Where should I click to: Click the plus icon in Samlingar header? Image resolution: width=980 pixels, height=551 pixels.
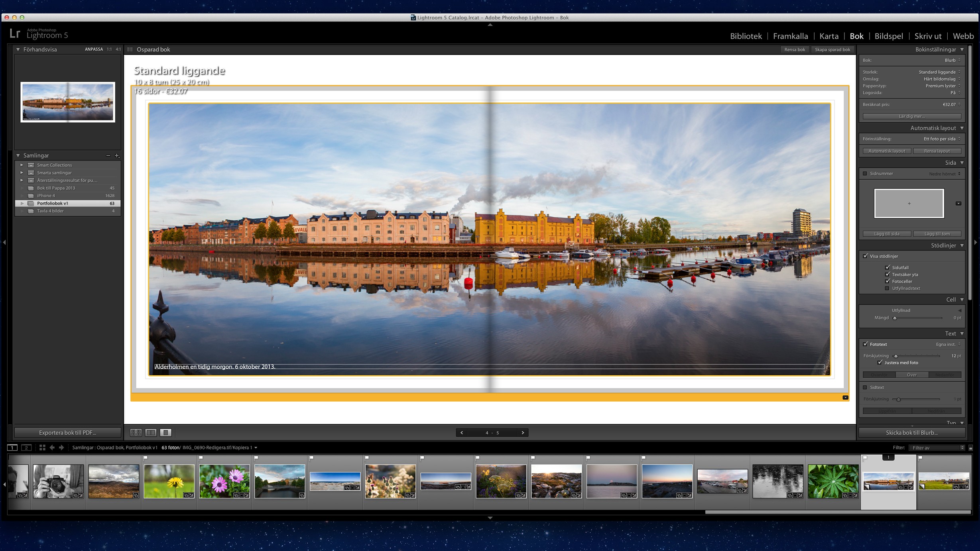pyautogui.click(x=117, y=156)
